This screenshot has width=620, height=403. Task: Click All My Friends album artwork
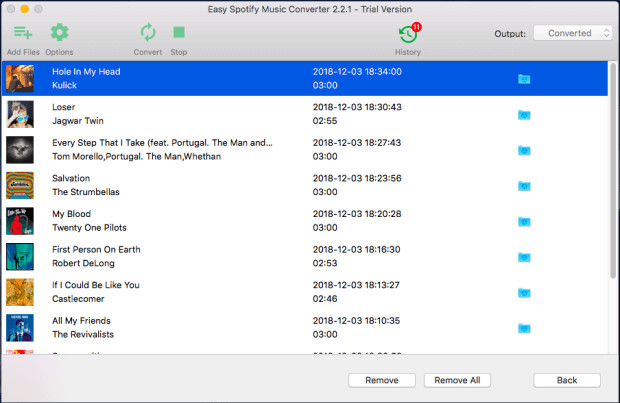pos(20,328)
